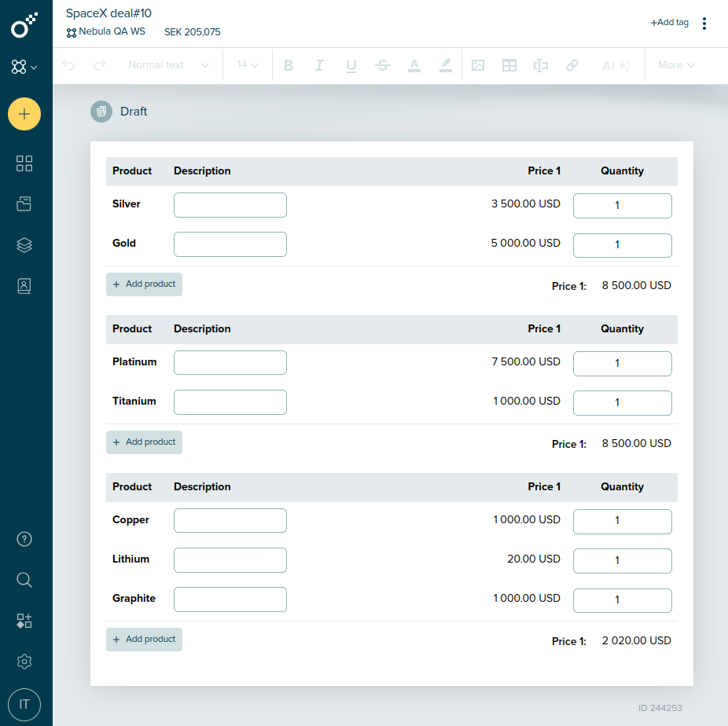The width and height of the screenshot is (728, 726).
Task: Open the text color picker
Action: (414, 65)
